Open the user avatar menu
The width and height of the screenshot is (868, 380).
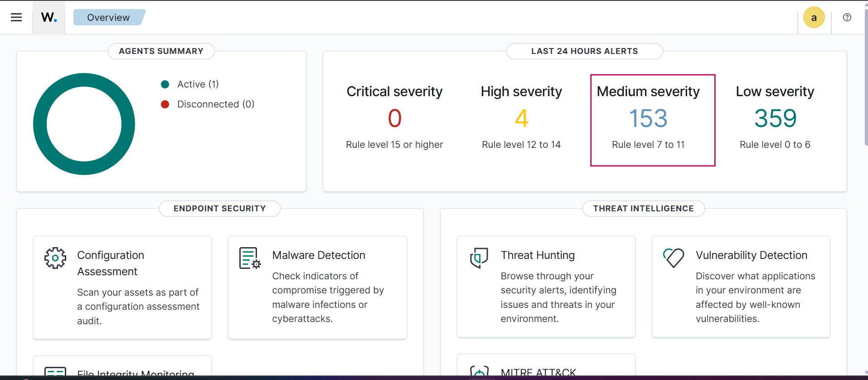(x=814, y=18)
